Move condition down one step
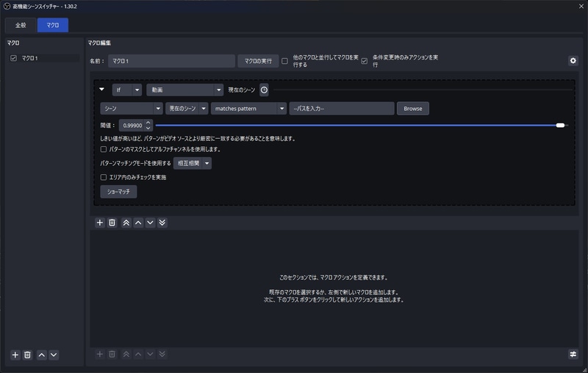 (x=151, y=222)
